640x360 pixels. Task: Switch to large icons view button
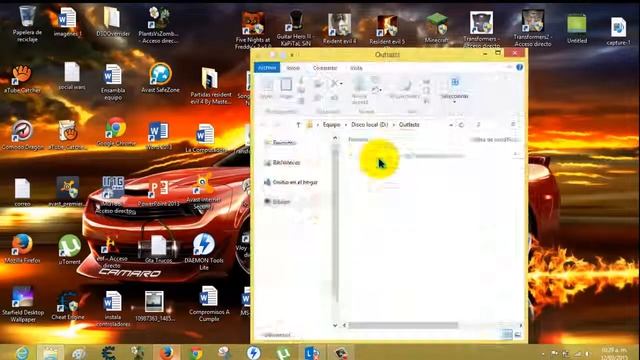pos(518,335)
